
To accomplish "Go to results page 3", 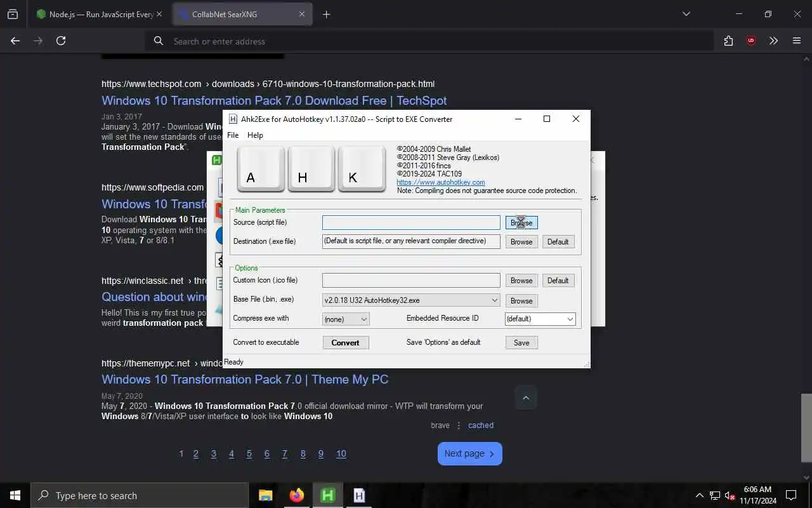I will (x=214, y=453).
